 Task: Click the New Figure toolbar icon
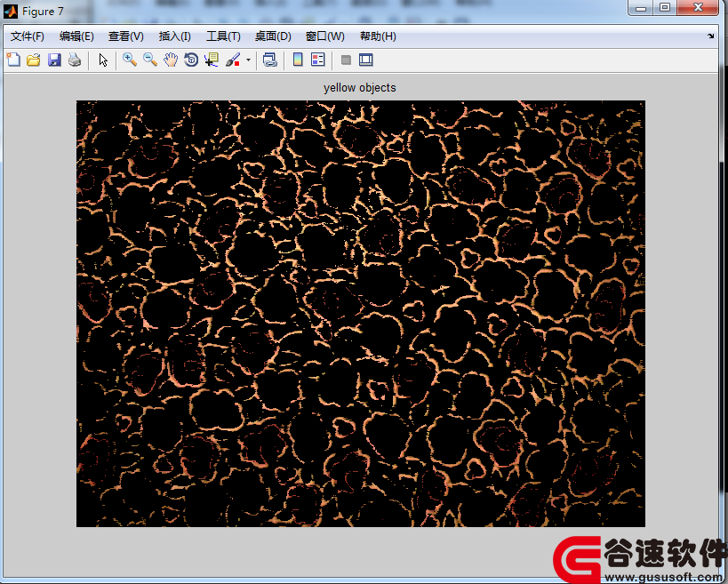coord(13,60)
